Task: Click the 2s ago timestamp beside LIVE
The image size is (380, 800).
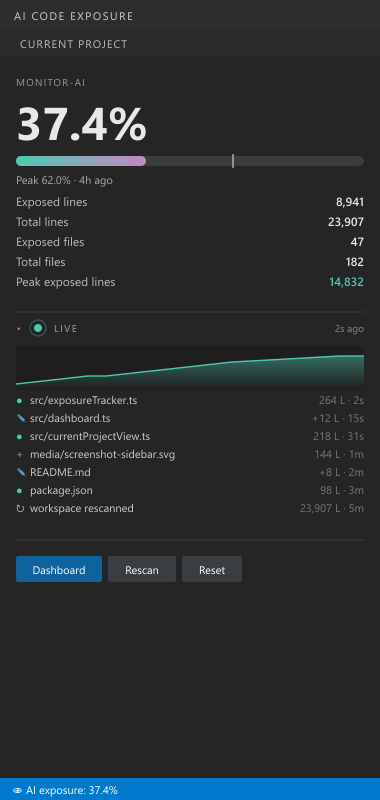Action: click(349, 329)
